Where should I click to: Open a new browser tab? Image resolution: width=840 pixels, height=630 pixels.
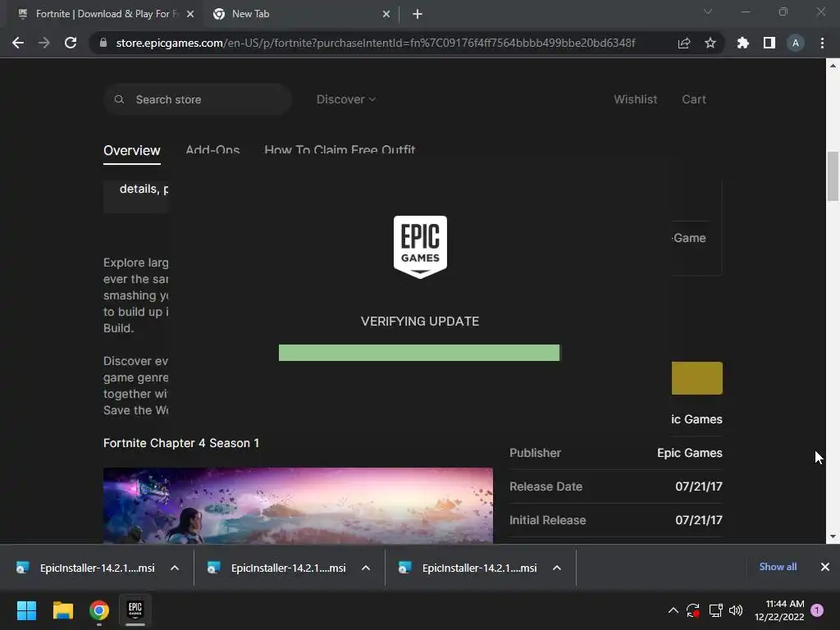[x=418, y=14]
